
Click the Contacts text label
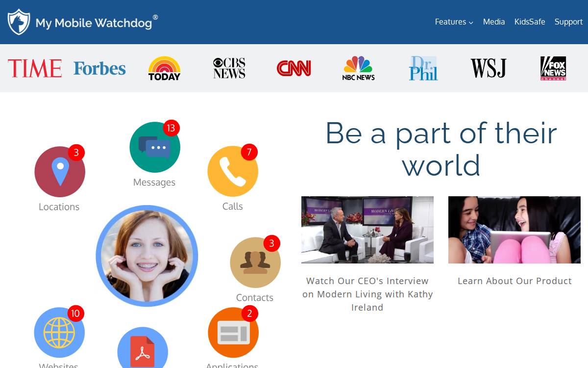(255, 298)
